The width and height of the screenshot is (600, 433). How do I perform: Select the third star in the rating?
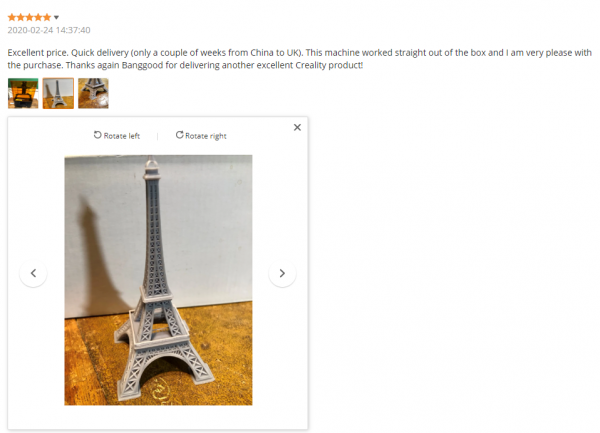point(29,17)
